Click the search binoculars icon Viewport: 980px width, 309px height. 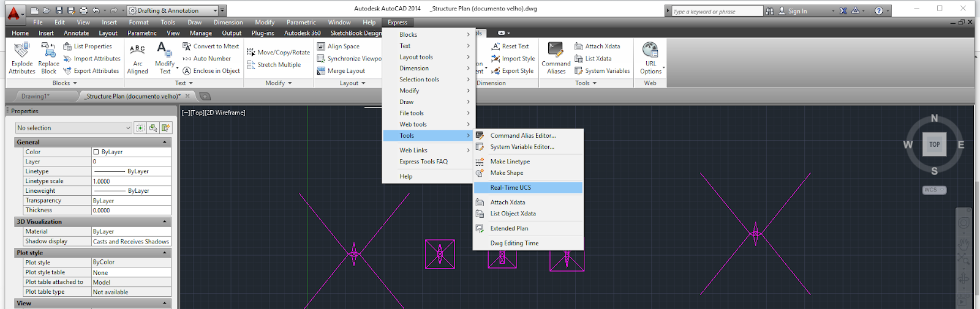coord(770,11)
